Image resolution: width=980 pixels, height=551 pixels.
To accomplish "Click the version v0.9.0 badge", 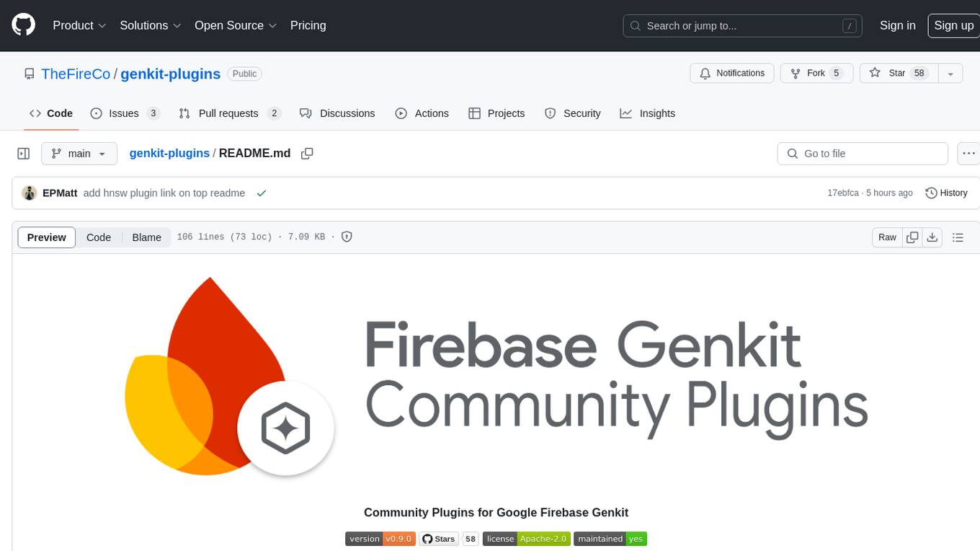I will 380,539.
